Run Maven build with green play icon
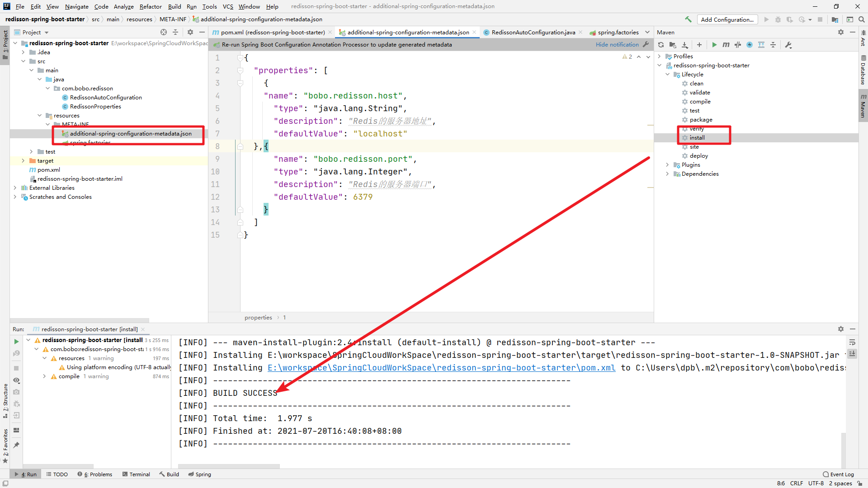868x488 pixels. [714, 45]
